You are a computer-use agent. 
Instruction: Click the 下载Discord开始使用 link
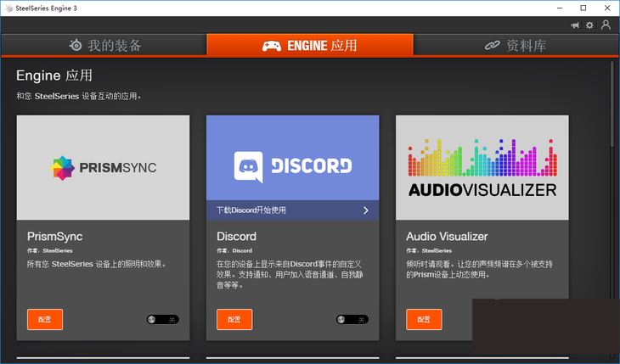251,210
